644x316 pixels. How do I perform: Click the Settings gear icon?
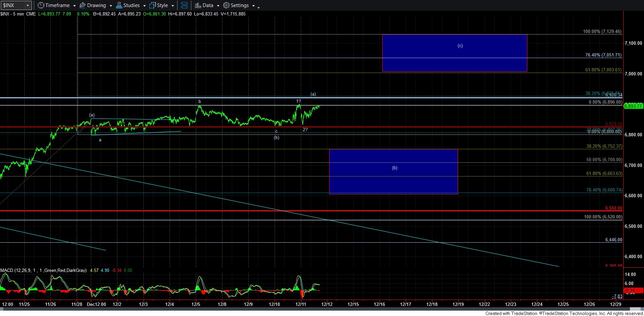tap(226, 5)
